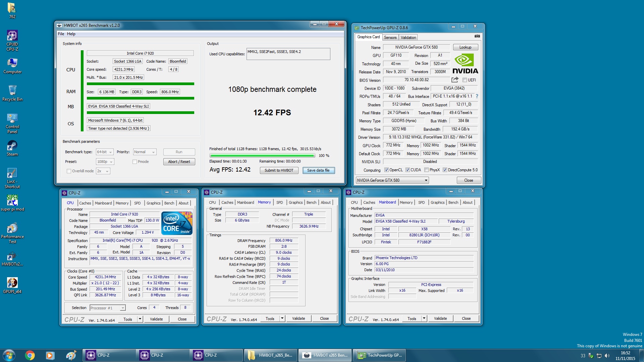The image size is (644, 362).
Task: Open SPD tab in CPU-Z Memory window
Action: pos(279,202)
